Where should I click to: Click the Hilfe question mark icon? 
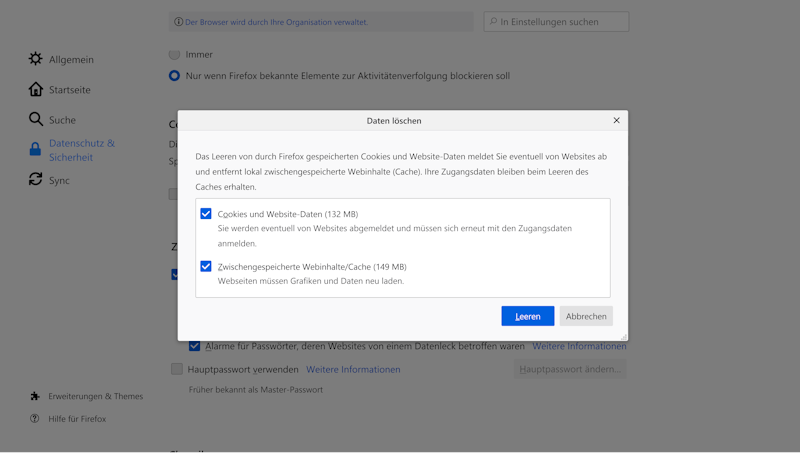pyautogui.click(x=34, y=418)
